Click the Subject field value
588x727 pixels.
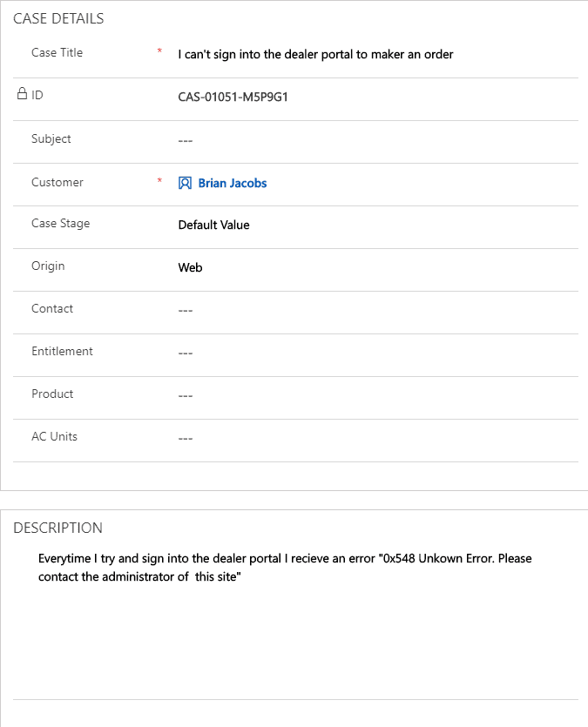click(377, 140)
